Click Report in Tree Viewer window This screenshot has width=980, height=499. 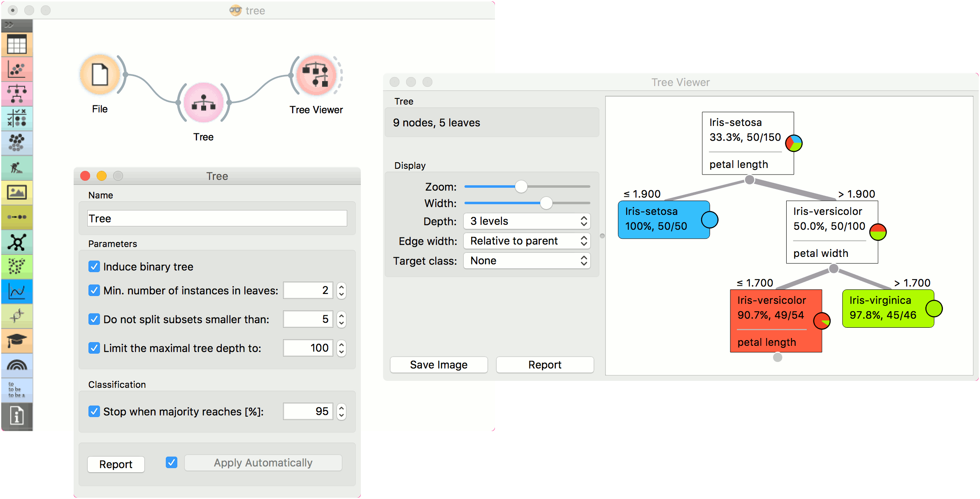point(545,365)
